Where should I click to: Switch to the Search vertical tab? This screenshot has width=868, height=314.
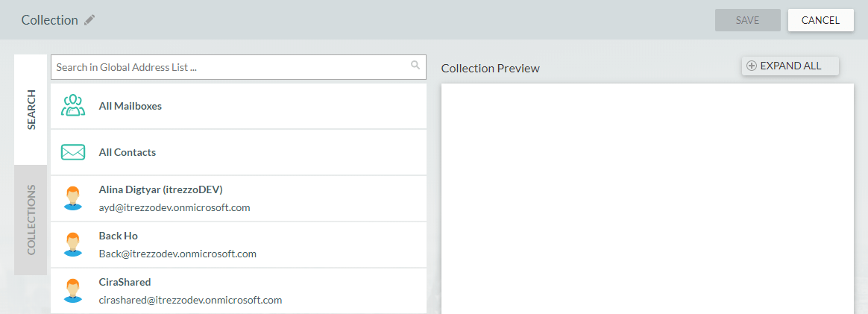31,110
